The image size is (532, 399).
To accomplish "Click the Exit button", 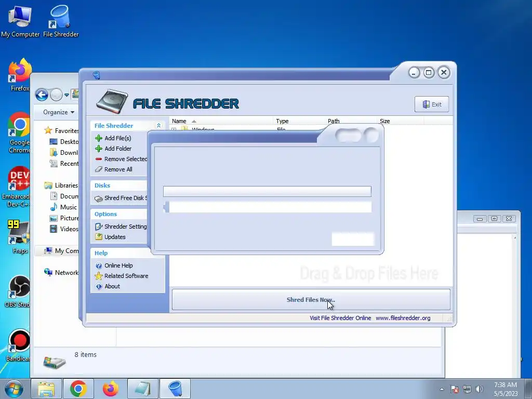I will click(x=432, y=104).
